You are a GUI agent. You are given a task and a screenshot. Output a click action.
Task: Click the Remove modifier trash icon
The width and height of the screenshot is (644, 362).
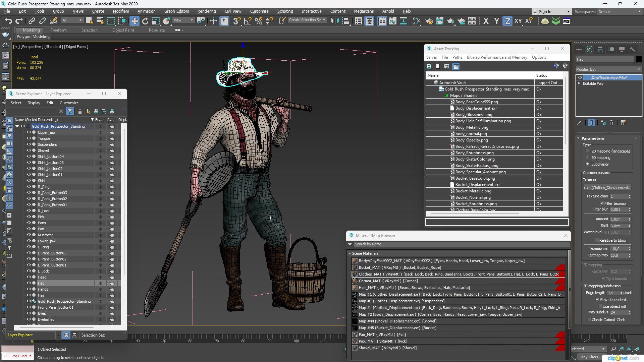coord(611,123)
